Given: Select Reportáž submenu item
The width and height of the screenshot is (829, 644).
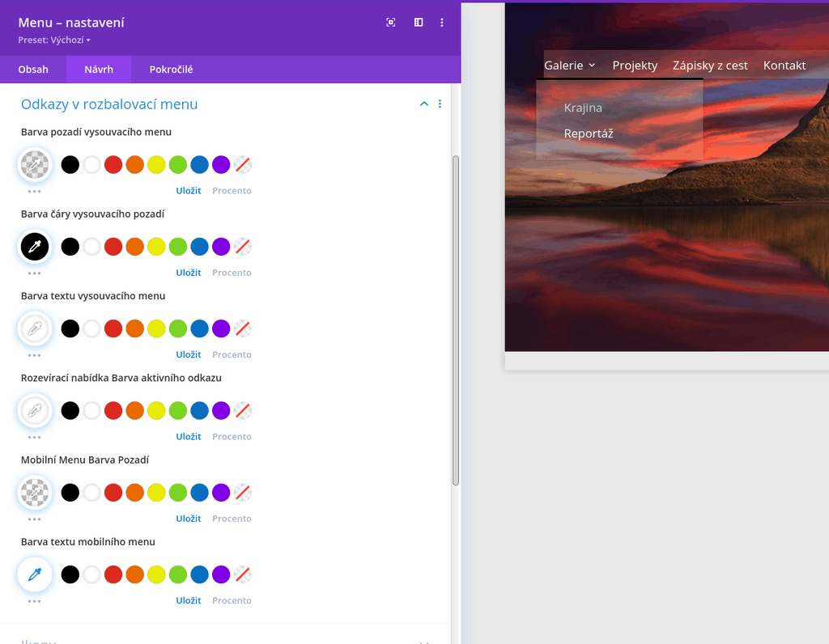Looking at the screenshot, I should click(589, 133).
